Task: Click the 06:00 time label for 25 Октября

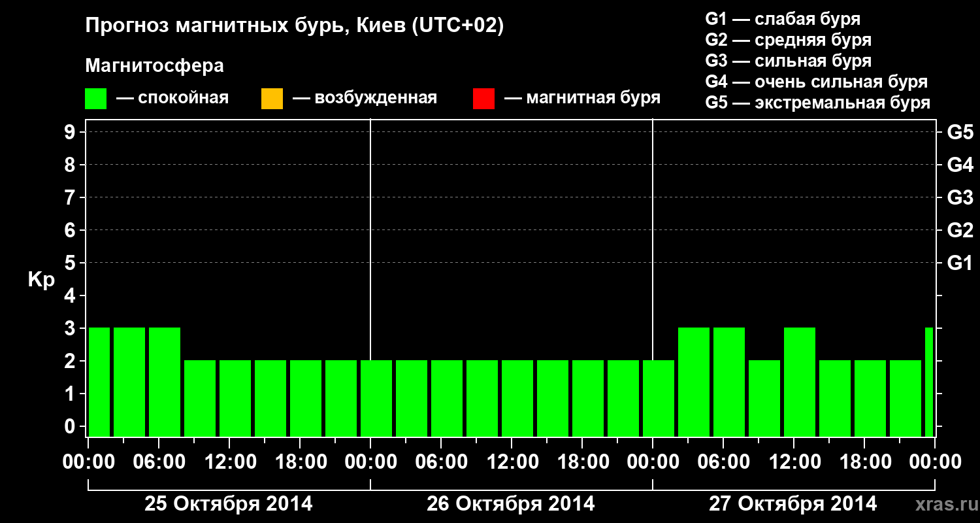Action: (x=159, y=462)
